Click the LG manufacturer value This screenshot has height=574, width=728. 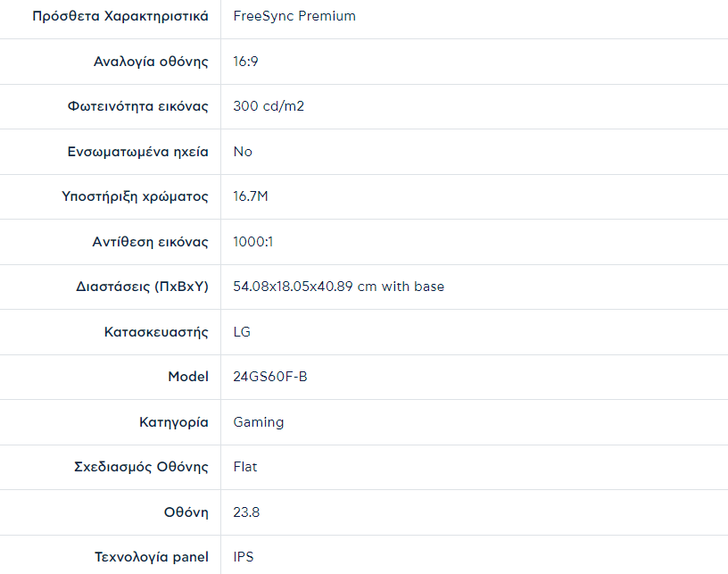point(242,332)
